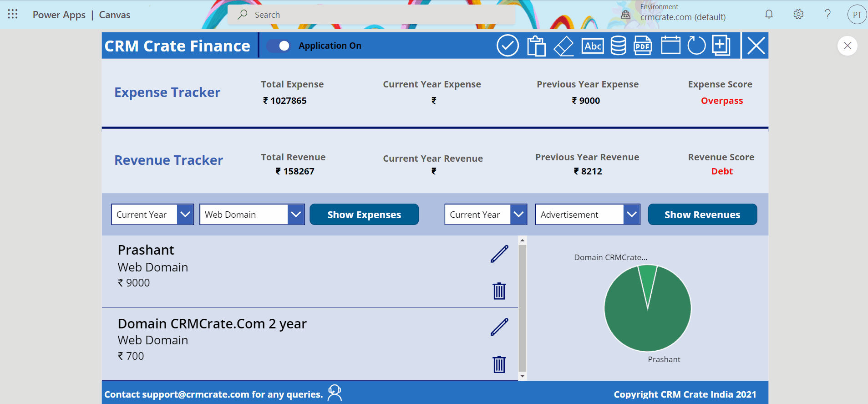Screen dimensions: 868x404
Task: Click the Expense Tracker heading
Action: tap(167, 92)
